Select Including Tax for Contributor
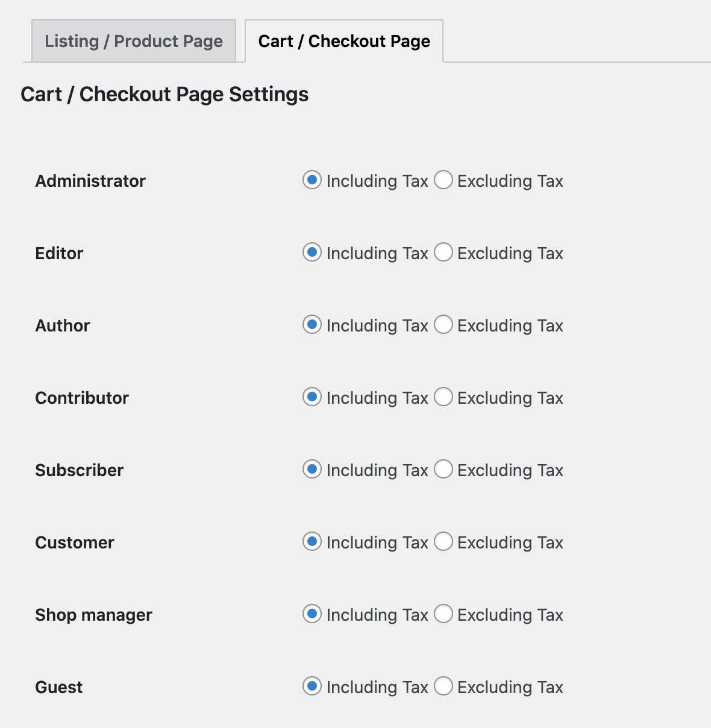Viewport: 711px width, 728px height. (312, 398)
